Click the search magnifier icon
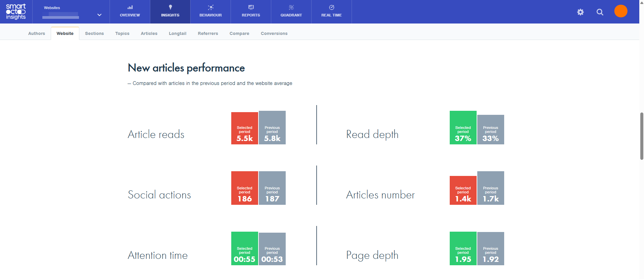 coord(600,12)
